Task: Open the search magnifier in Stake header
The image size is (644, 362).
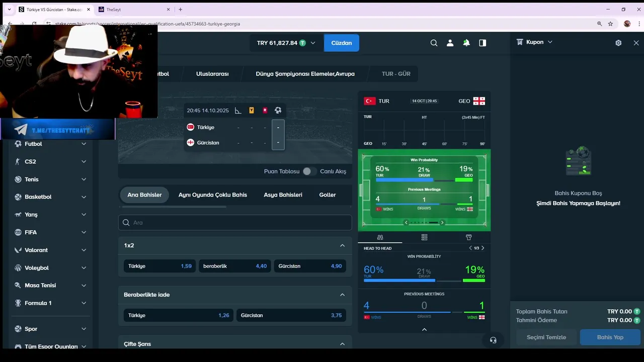Action: (x=434, y=43)
